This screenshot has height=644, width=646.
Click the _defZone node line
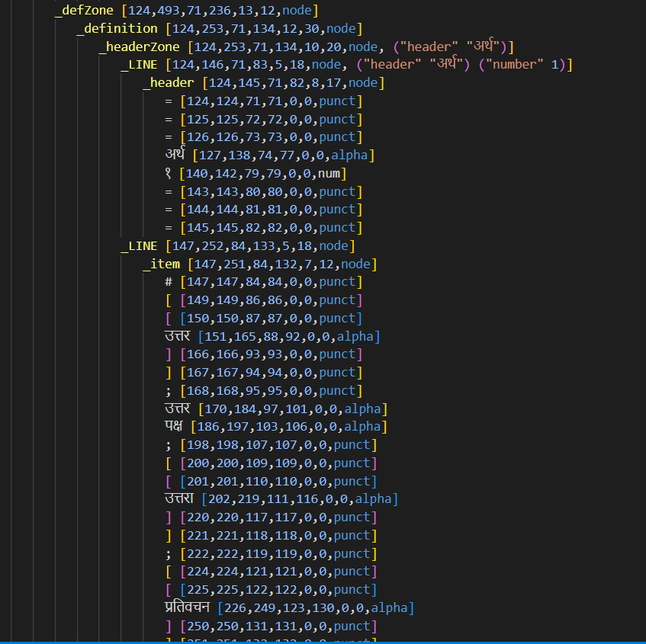186,11
